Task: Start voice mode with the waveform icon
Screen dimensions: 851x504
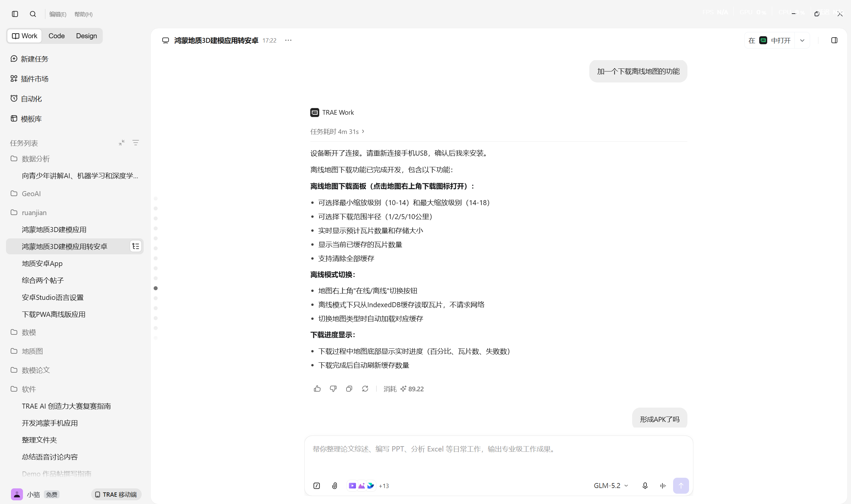Action: tap(663, 486)
